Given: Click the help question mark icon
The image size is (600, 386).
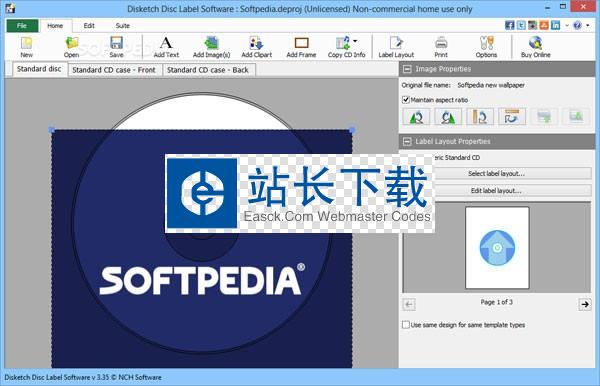Looking at the screenshot, I should [577, 25].
